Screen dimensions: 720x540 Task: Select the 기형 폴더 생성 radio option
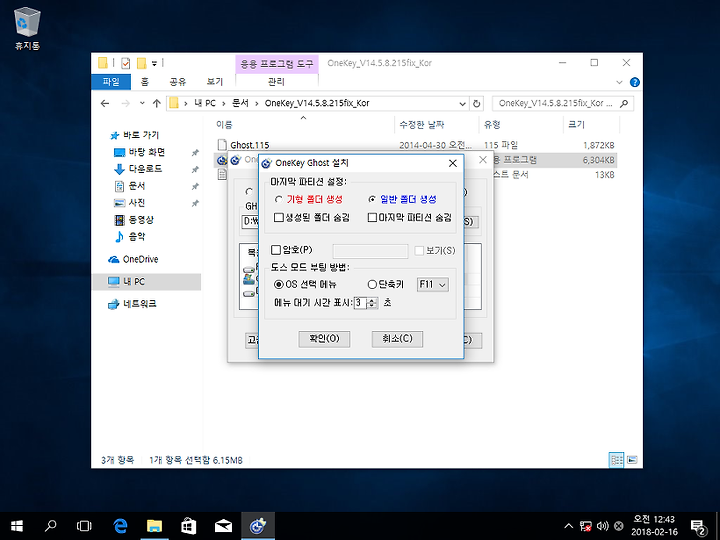pyautogui.click(x=278, y=199)
